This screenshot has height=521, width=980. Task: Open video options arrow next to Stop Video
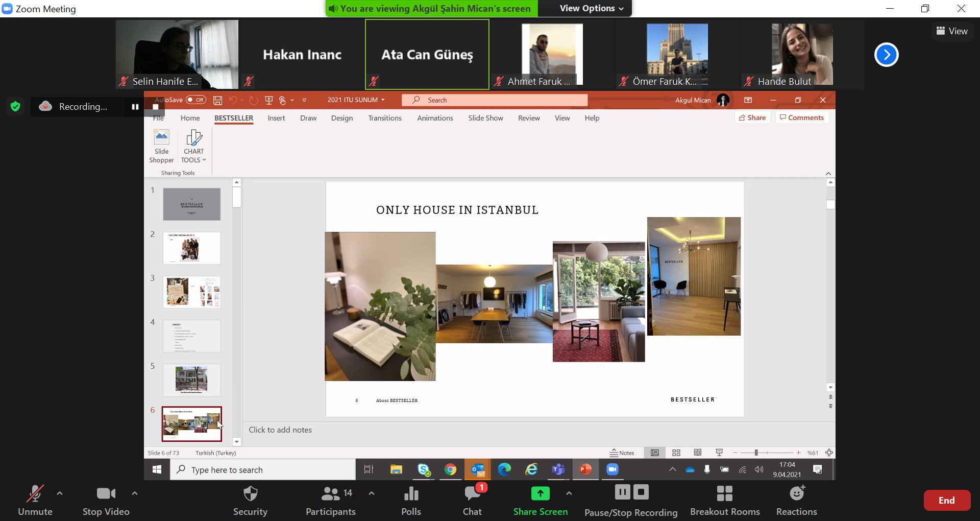tap(135, 493)
